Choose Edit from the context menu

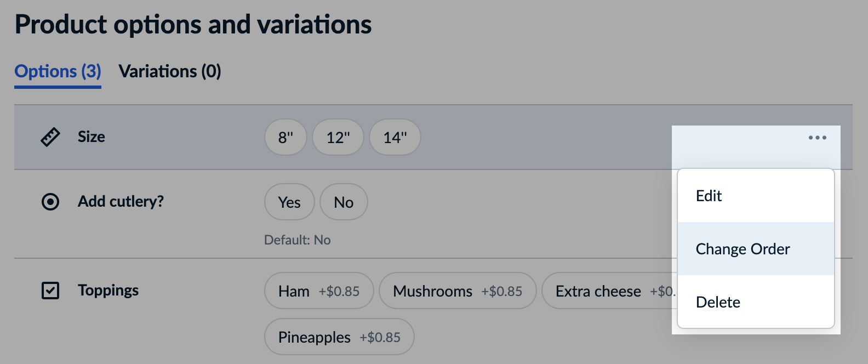709,196
